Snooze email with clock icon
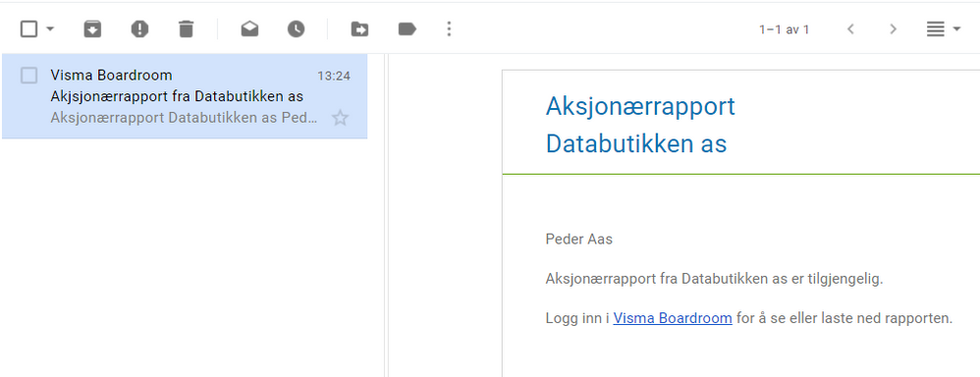 pyautogui.click(x=297, y=28)
